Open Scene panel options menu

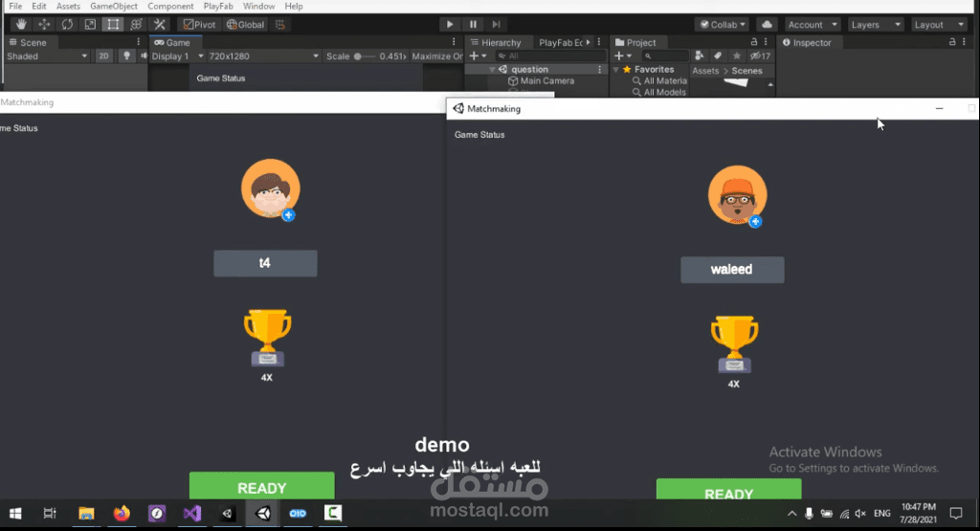[138, 42]
